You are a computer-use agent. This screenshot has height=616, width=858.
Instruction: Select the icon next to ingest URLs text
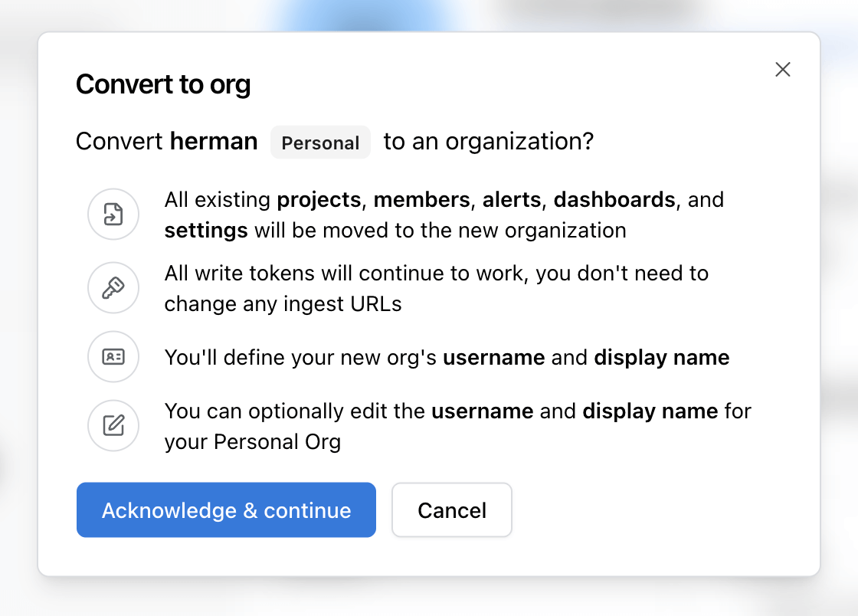pos(113,288)
